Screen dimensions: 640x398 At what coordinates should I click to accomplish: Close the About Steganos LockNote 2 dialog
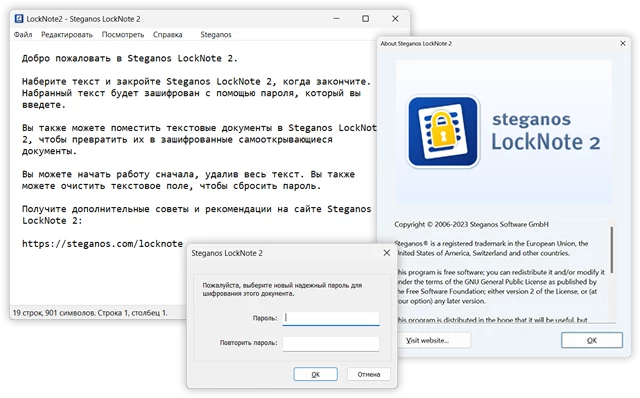coord(623,43)
